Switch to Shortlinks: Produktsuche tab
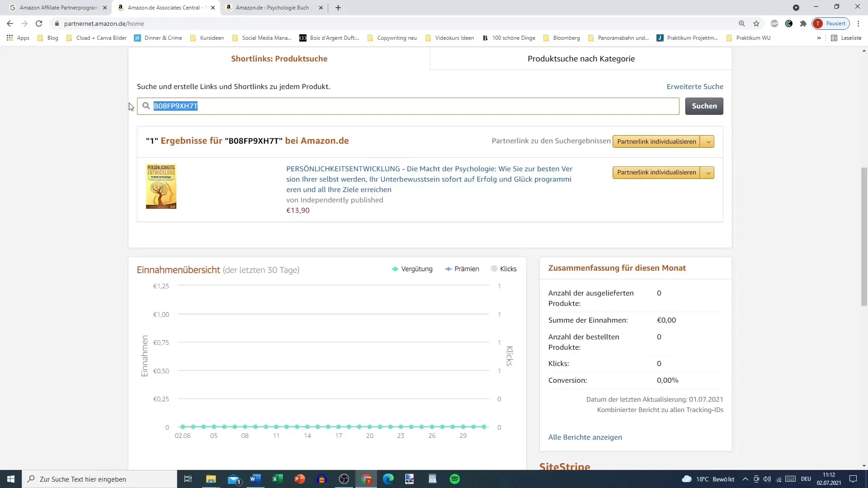The width and height of the screenshot is (868, 488). tap(279, 59)
